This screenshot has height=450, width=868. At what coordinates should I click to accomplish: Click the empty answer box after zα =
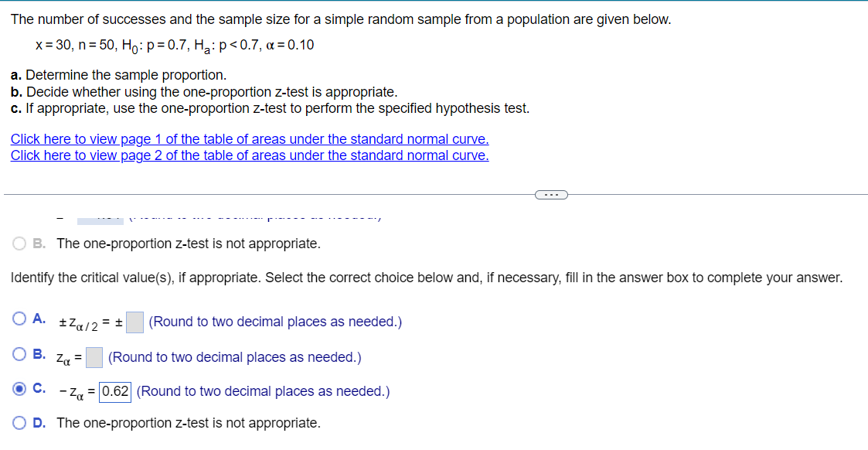coord(94,357)
